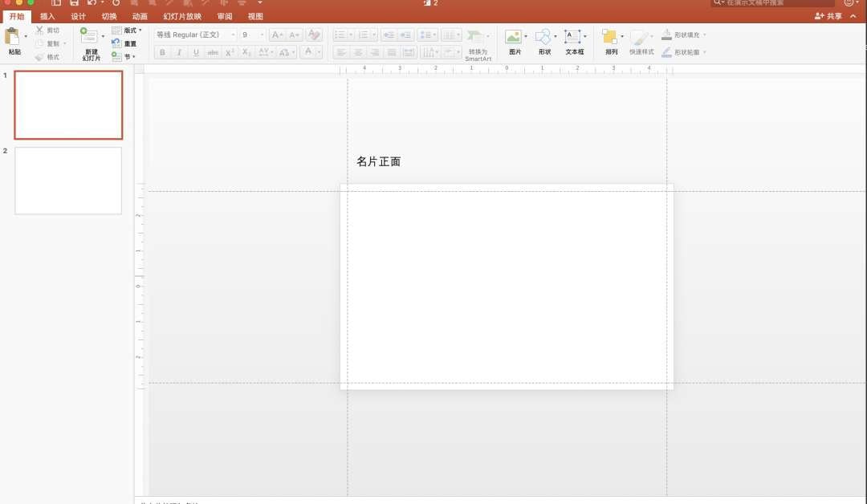Switch to the Insert (插入) tab

[x=47, y=16]
